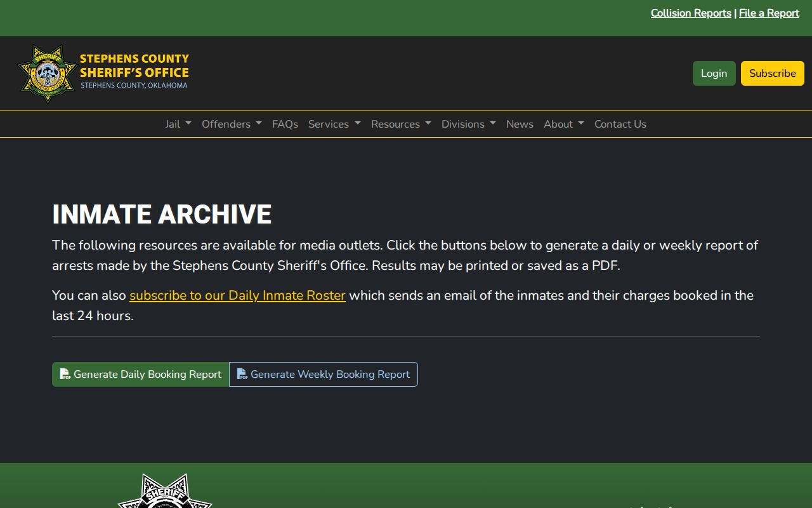
Task: Click the Stephens County Sheriff's Office title text
Action: (x=134, y=65)
